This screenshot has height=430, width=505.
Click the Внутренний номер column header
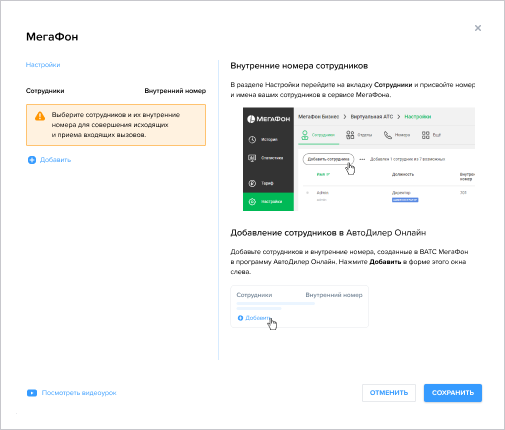175,91
